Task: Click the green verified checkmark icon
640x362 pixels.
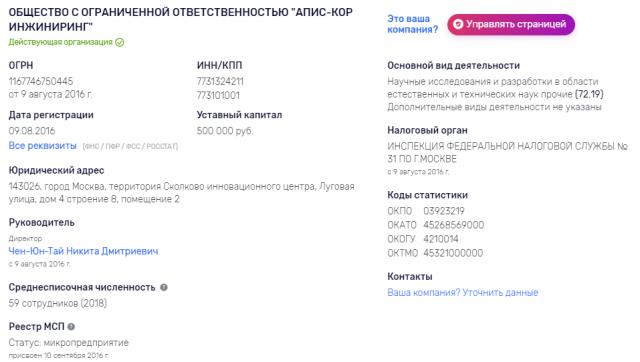Action: 120,42
